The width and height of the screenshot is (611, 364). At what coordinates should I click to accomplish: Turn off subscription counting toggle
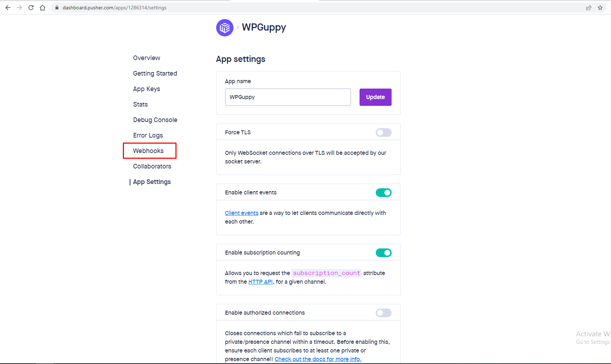pyautogui.click(x=383, y=253)
